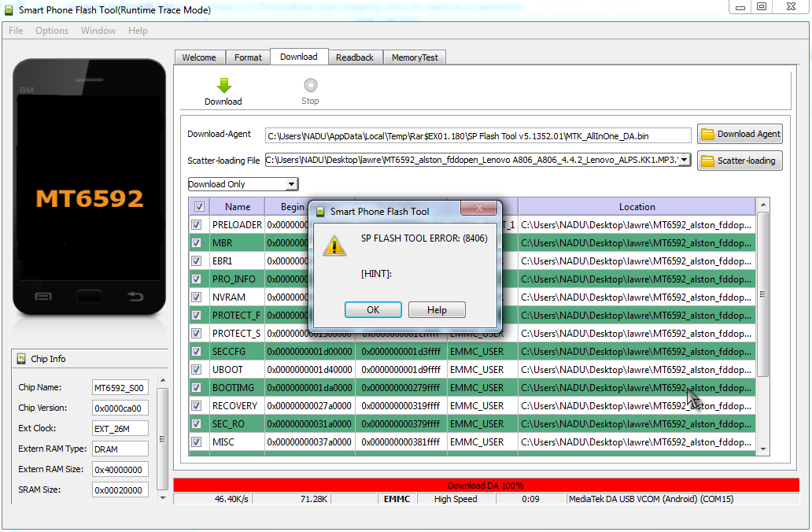Uncheck the PRELOADER partition checkbox
The width and height of the screenshot is (812, 532).
click(x=197, y=225)
